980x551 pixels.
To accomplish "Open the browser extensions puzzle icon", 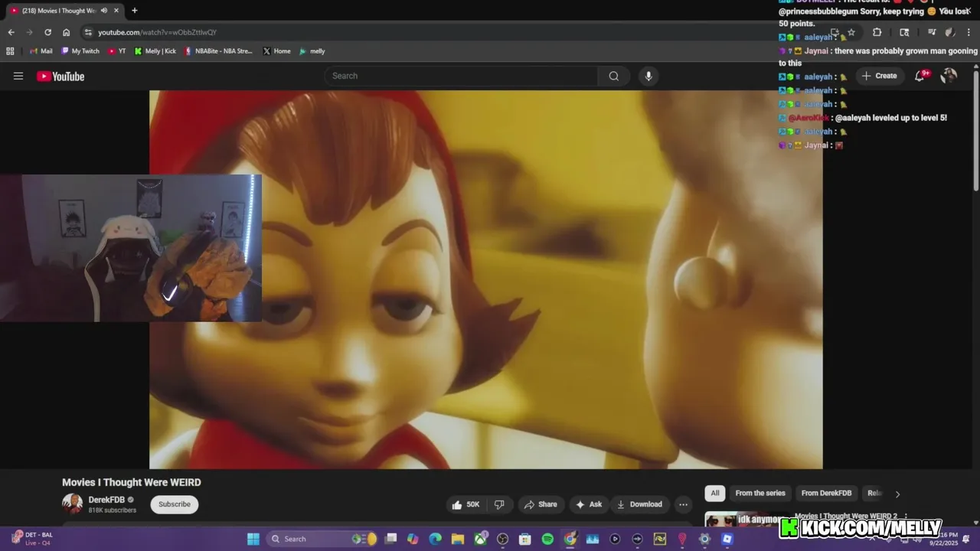I will click(877, 32).
